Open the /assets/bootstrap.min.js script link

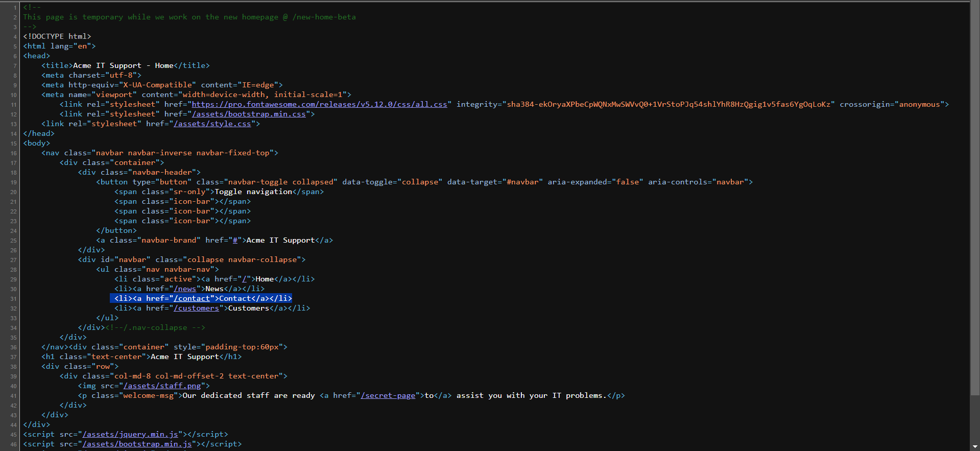click(x=137, y=444)
